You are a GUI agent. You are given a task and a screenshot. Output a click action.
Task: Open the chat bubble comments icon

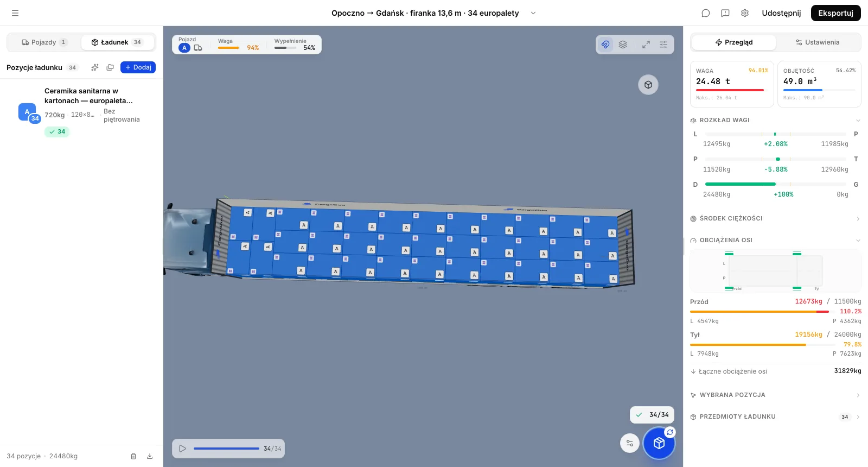[x=706, y=13]
